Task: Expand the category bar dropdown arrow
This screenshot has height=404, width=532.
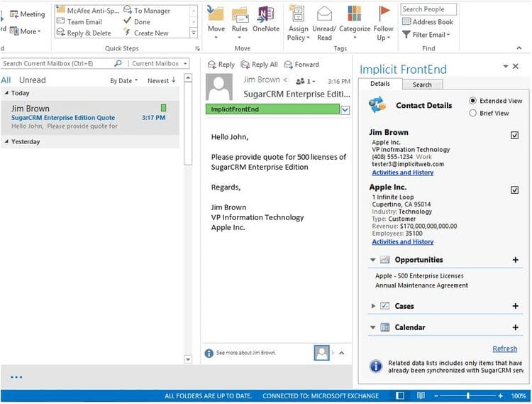Action: [345, 109]
